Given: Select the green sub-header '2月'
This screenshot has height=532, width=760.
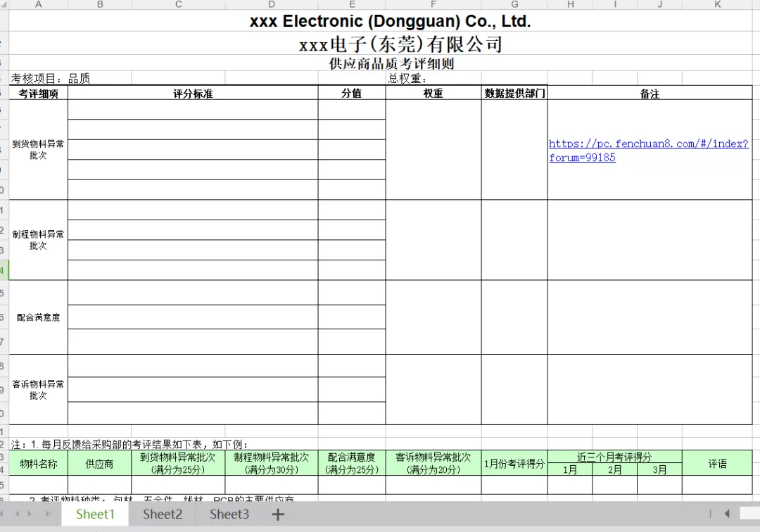Looking at the screenshot, I should tap(614, 469).
